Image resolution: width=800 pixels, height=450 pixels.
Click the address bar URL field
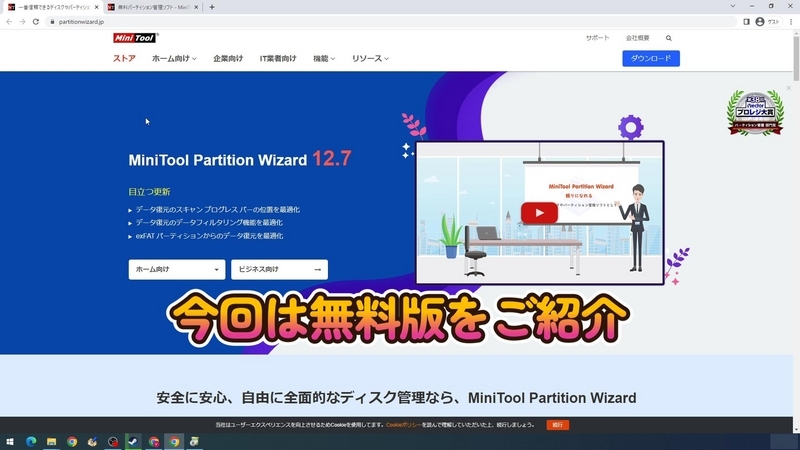click(390, 21)
